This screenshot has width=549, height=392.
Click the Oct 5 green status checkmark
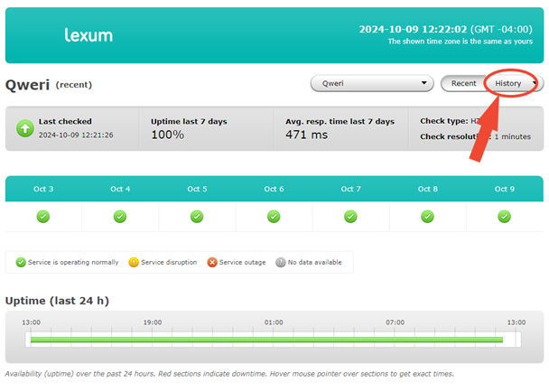(x=197, y=217)
